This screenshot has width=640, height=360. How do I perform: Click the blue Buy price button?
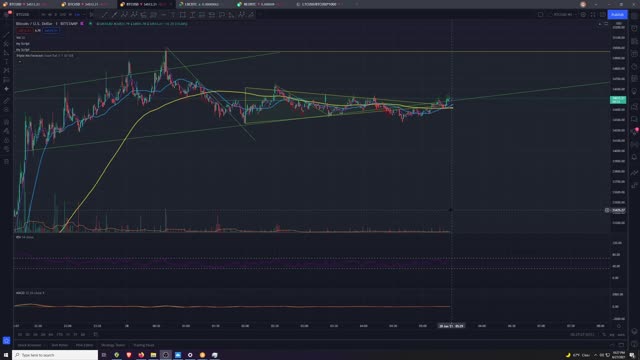[x=51, y=31]
